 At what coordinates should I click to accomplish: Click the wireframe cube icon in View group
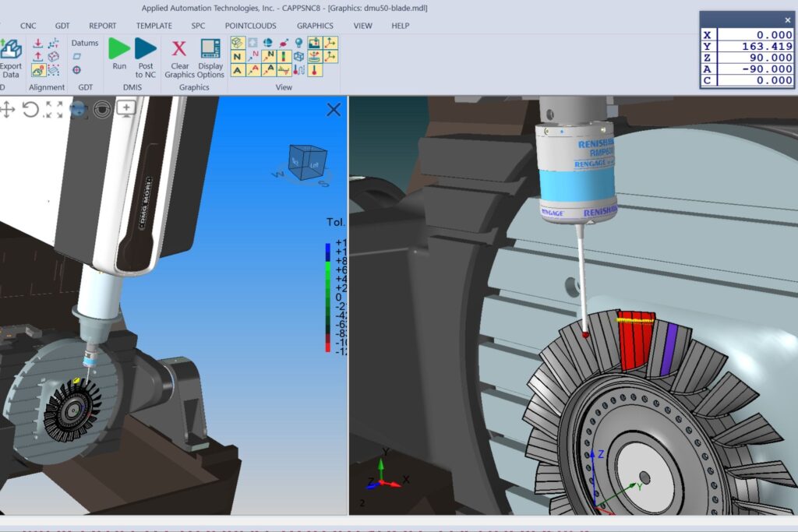[299, 56]
